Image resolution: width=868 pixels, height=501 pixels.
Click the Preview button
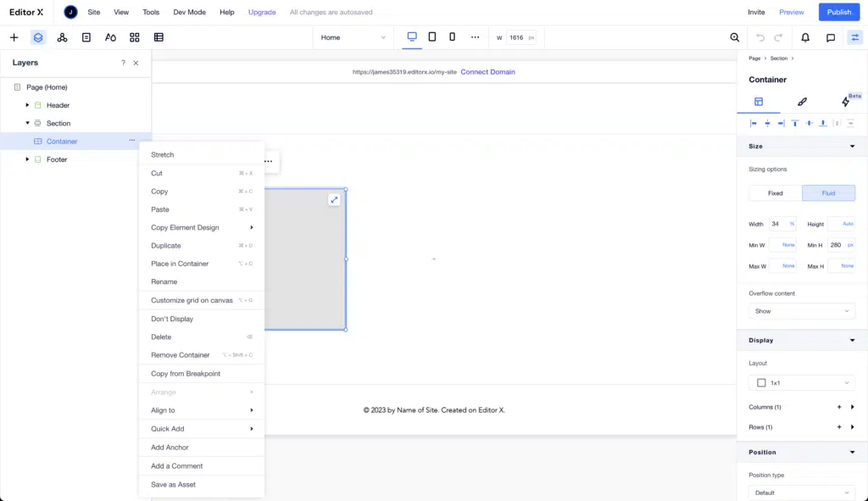tap(791, 12)
